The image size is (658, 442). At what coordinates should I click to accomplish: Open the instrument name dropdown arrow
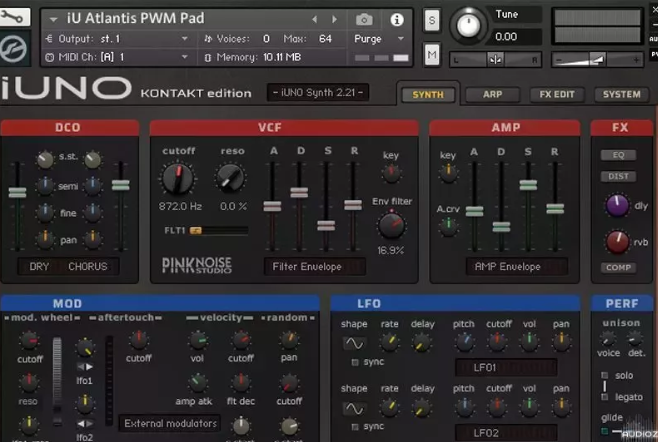(x=53, y=19)
